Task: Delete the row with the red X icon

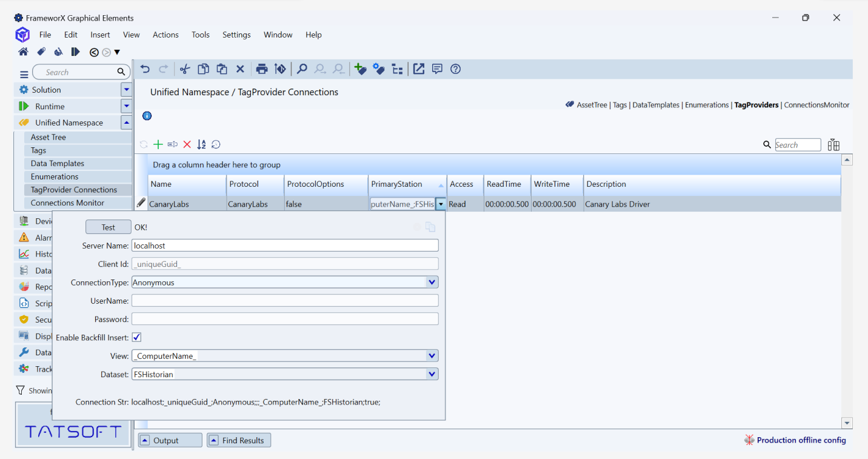Action: click(187, 144)
